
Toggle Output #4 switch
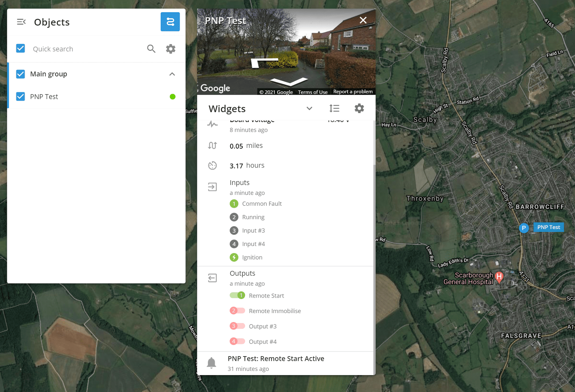[x=237, y=341]
